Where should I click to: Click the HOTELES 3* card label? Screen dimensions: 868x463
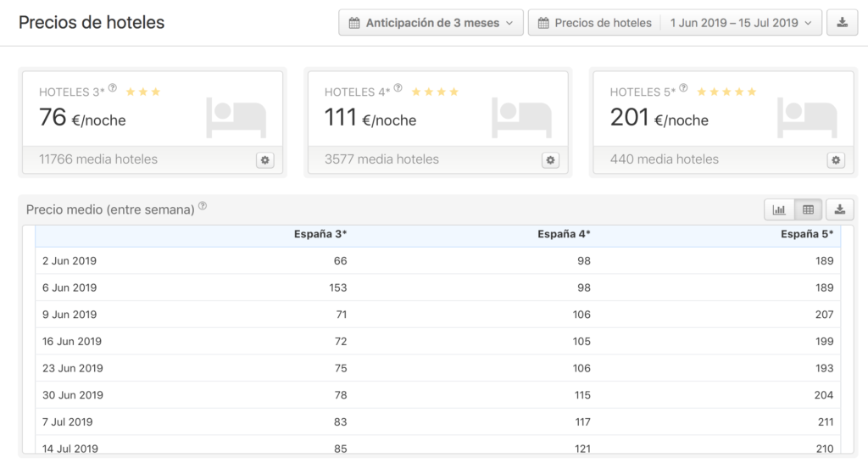(x=71, y=92)
